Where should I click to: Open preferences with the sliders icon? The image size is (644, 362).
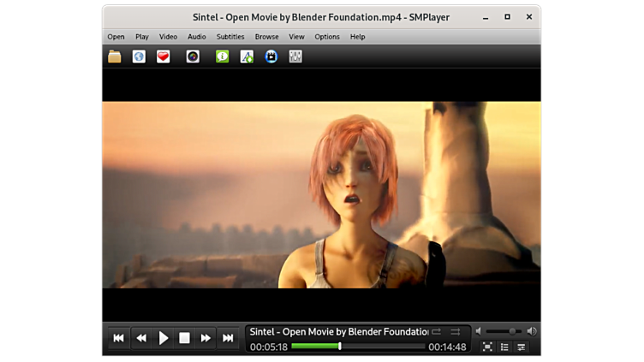coord(295,56)
